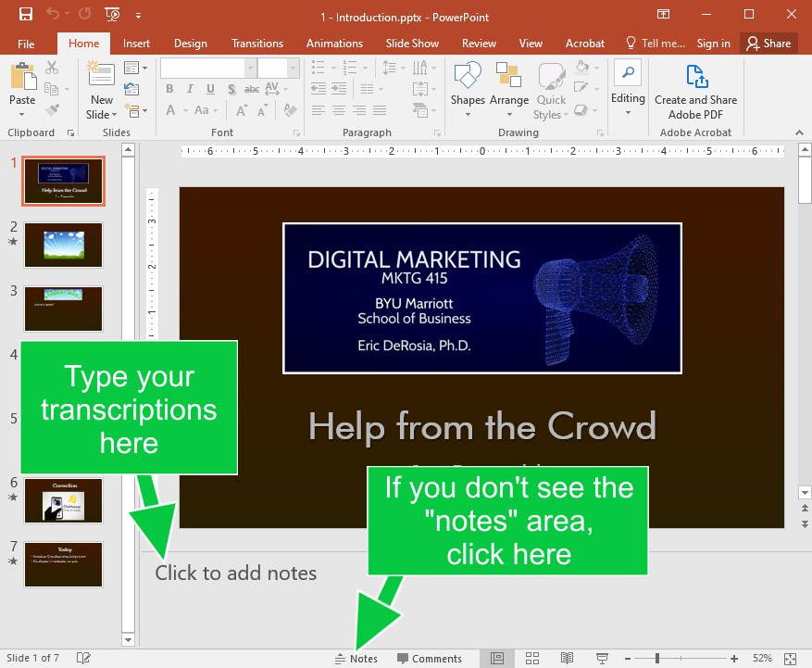
Task: Click the spell check icon in status bar
Action: click(83, 658)
